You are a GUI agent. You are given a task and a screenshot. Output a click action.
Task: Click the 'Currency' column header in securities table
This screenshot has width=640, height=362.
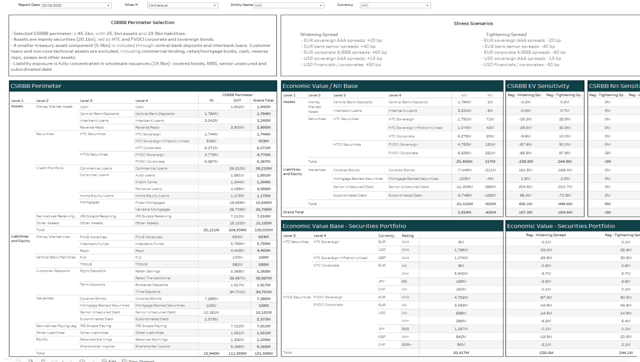[386, 235]
